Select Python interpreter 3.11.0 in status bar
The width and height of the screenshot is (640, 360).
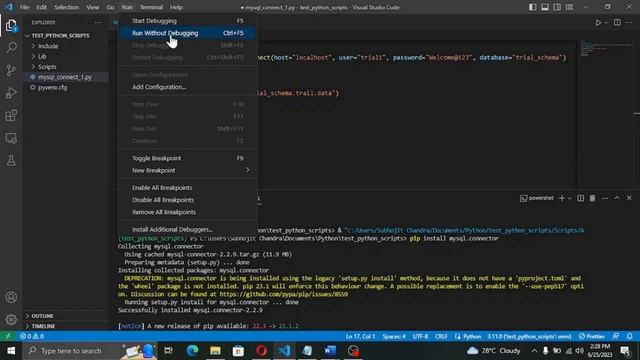click(529, 336)
